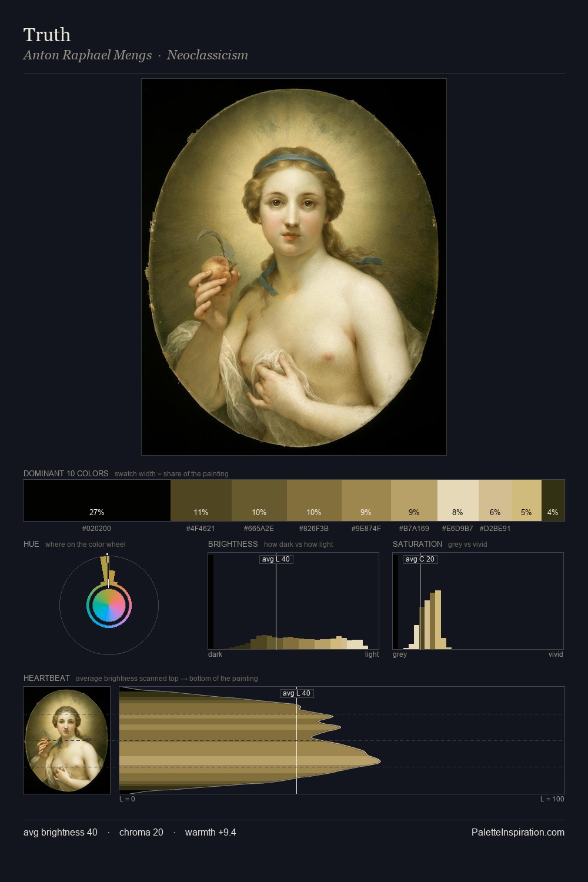Select the 5% golden swatch
Screen dimensions: 588x882
pyautogui.click(x=527, y=500)
